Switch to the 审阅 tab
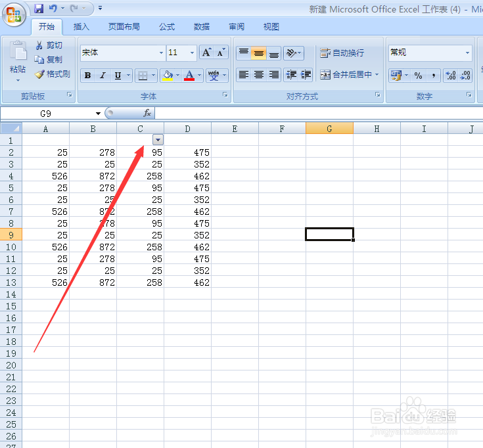This screenshot has width=483, height=448. 237,26
